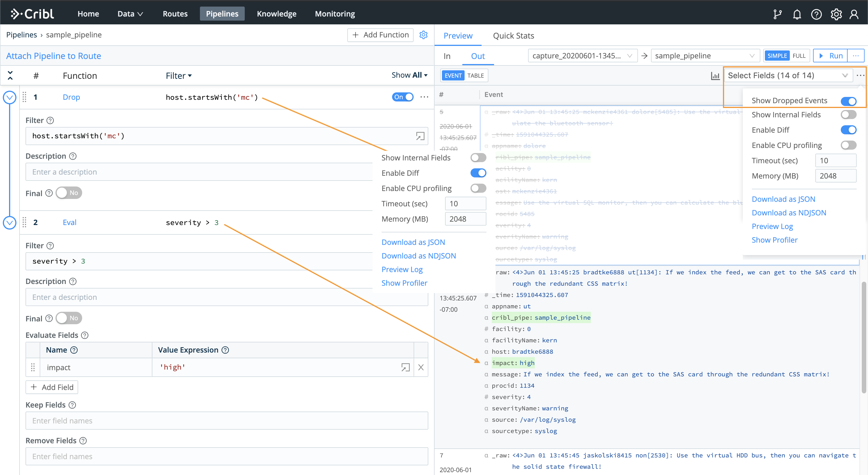The width and height of the screenshot is (868, 475).
Task: Open the user account icon
Action: click(x=854, y=14)
